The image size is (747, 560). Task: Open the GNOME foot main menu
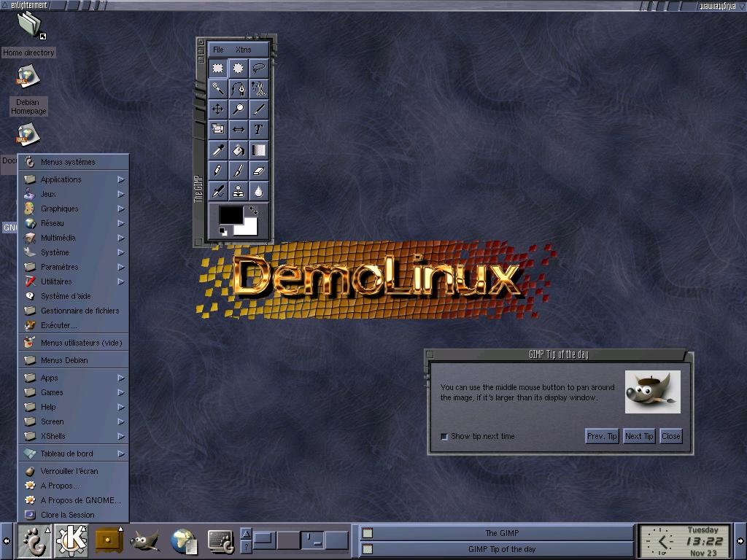click(34, 541)
